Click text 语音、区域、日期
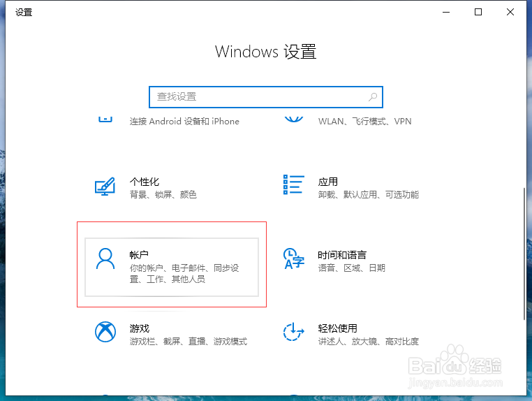 click(x=351, y=268)
